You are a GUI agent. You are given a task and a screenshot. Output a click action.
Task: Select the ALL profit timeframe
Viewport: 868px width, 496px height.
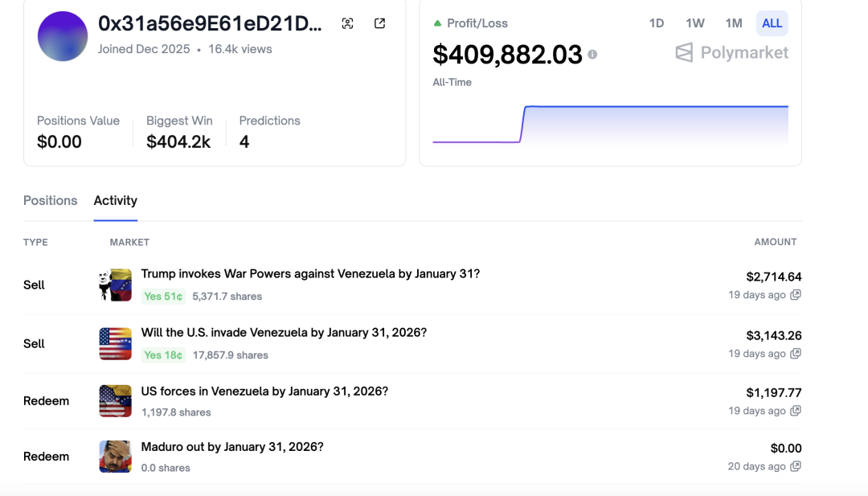pyautogui.click(x=772, y=23)
